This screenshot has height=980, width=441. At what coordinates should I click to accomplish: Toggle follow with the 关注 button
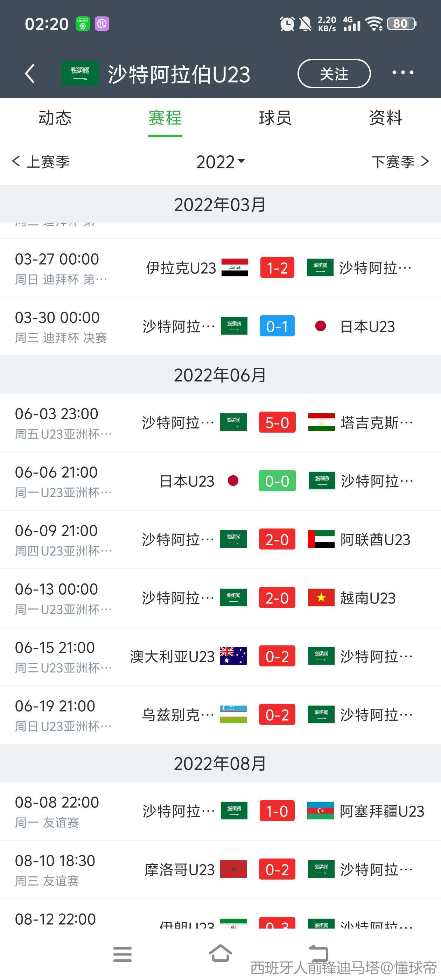coord(334,74)
